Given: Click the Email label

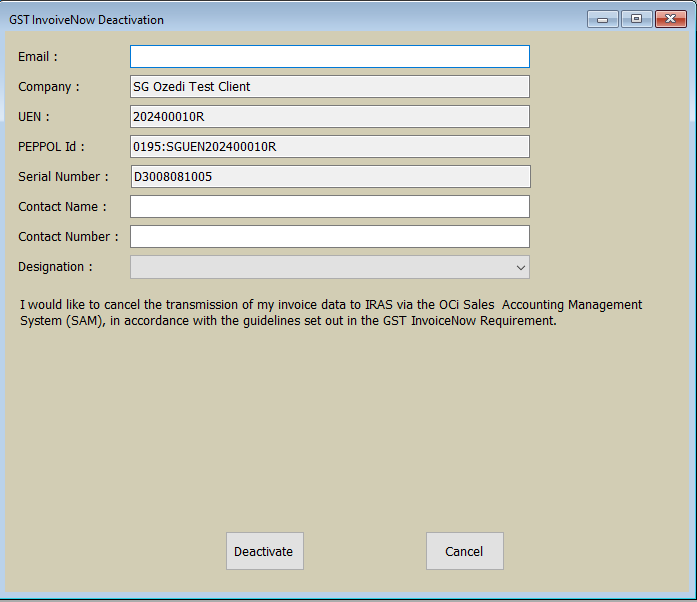Looking at the screenshot, I should [38, 57].
